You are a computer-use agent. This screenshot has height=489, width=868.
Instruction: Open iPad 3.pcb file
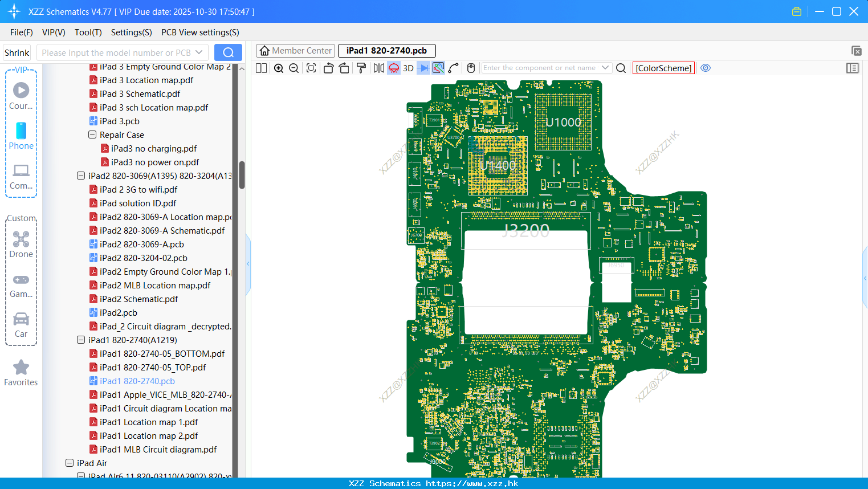click(120, 121)
